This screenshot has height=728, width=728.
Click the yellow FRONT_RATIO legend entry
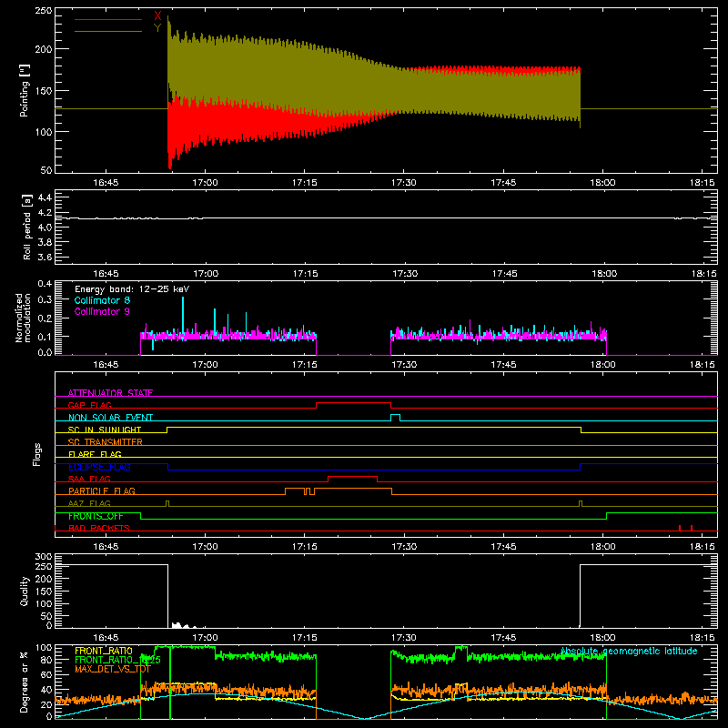coord(104,651)
